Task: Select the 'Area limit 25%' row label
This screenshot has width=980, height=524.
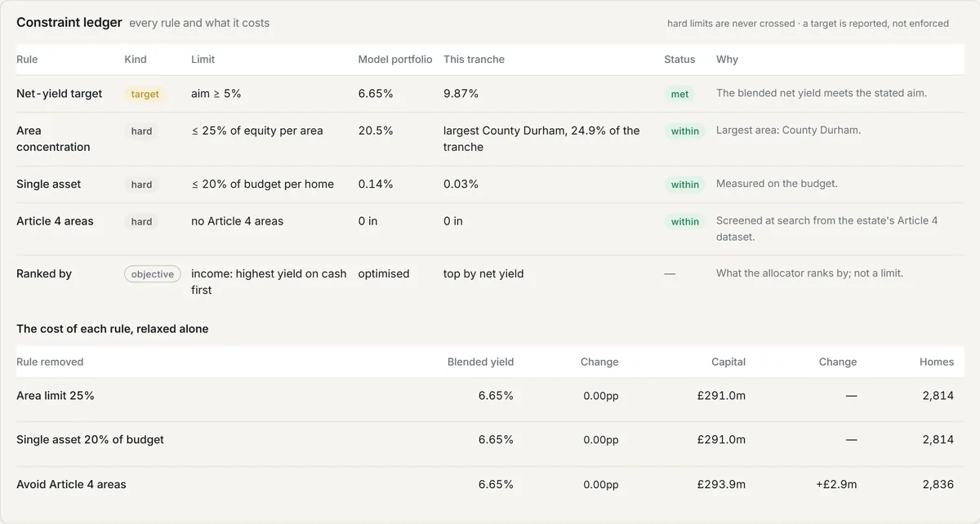Action: pos(56,396)
